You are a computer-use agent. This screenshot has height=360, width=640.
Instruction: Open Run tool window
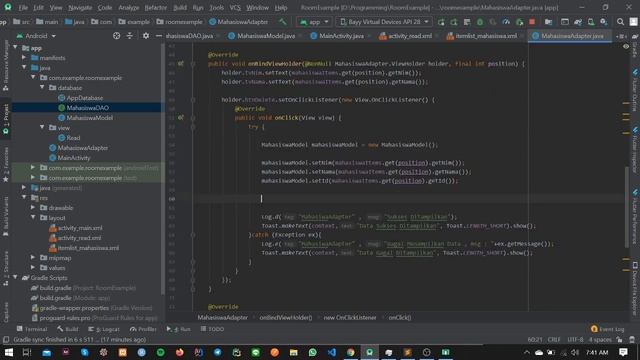click(179, 329)
